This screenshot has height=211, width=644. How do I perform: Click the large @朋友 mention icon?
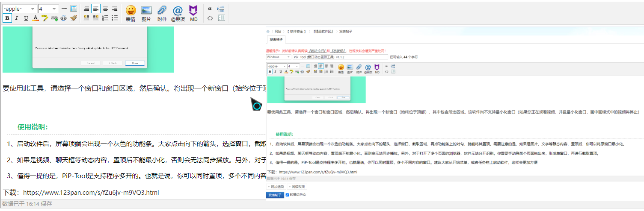178,12
